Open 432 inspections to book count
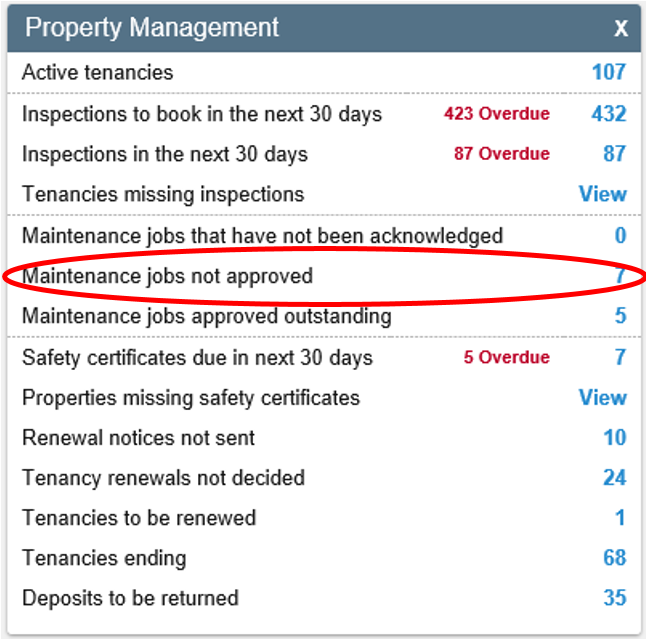The image size is (646, 640). pos(609,114)
